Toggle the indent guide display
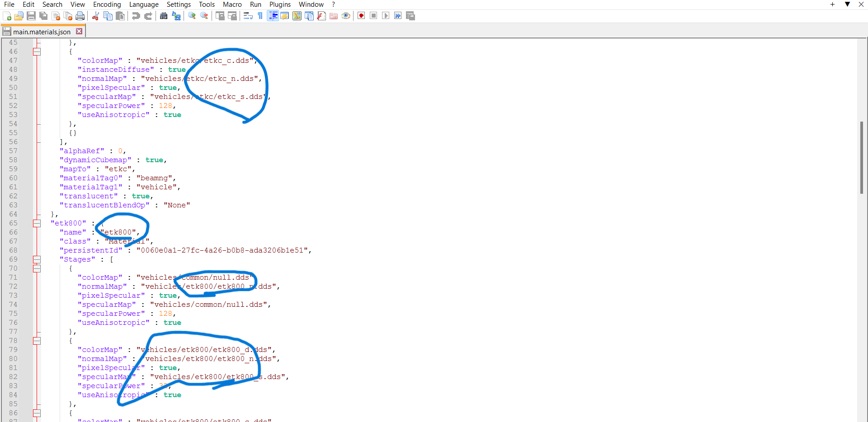This screenshot has width=868, height=422. pos(273,16)
